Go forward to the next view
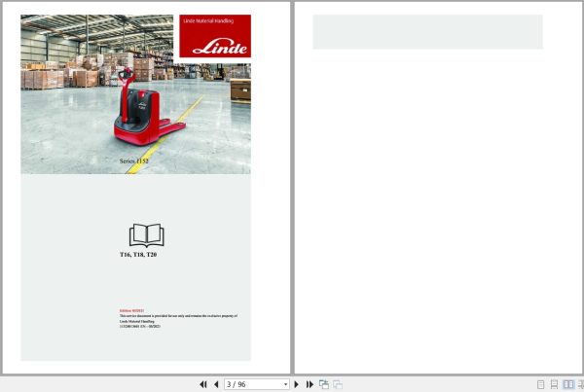Viewport: 584px width, 392px height. [338, 384]
